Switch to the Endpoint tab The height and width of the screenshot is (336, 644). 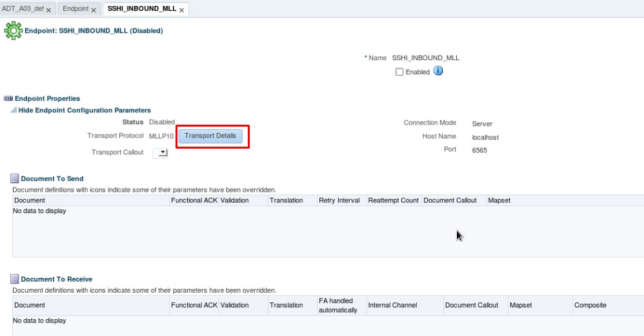click(x=75, y=8)
